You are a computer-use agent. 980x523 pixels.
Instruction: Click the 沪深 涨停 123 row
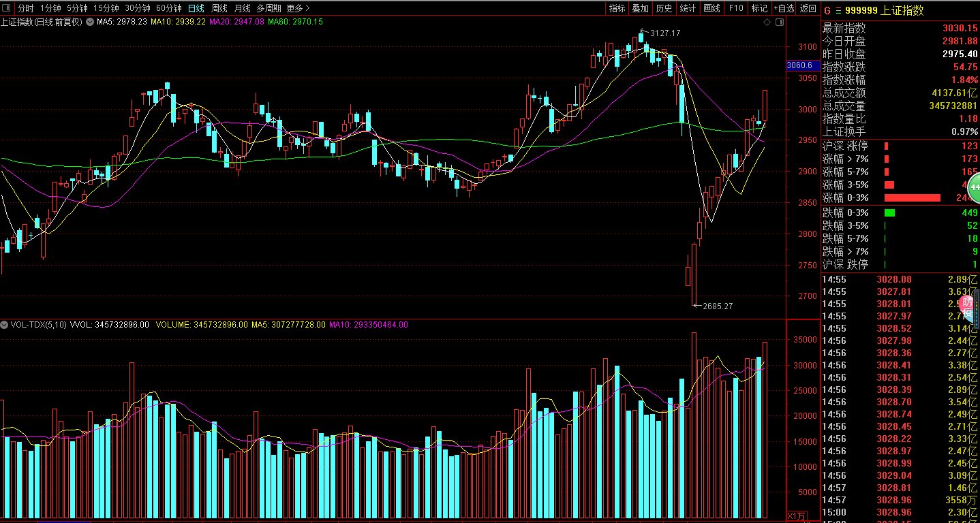(x=900, y=146)
